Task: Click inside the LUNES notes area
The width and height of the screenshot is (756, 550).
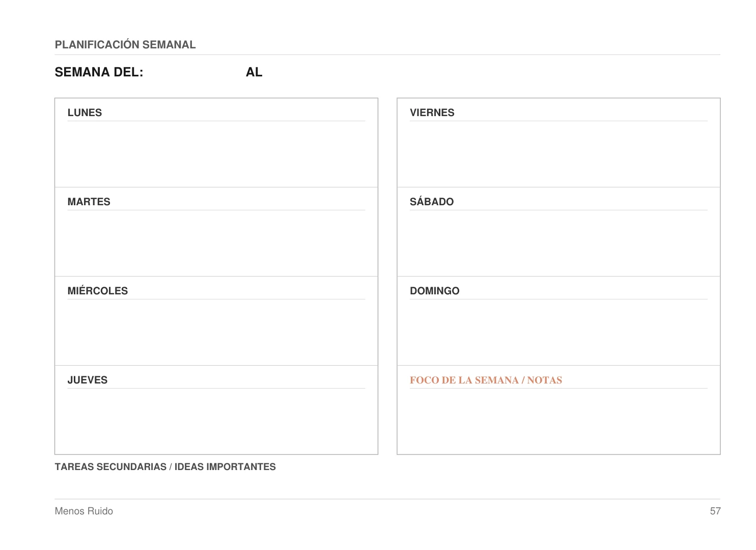Action: tap(216, 153)
